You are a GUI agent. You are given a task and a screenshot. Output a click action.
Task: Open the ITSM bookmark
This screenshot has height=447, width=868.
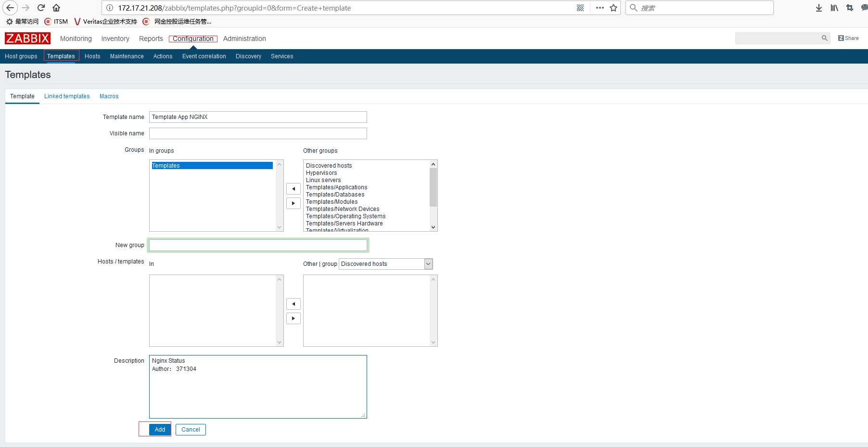click(56, 21)
